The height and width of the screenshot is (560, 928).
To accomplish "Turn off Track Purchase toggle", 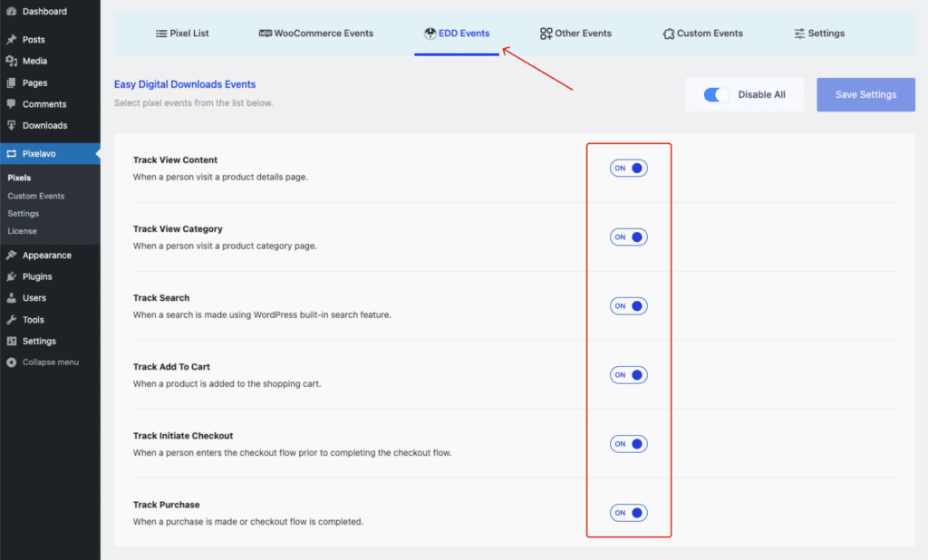I will point(628,513).
